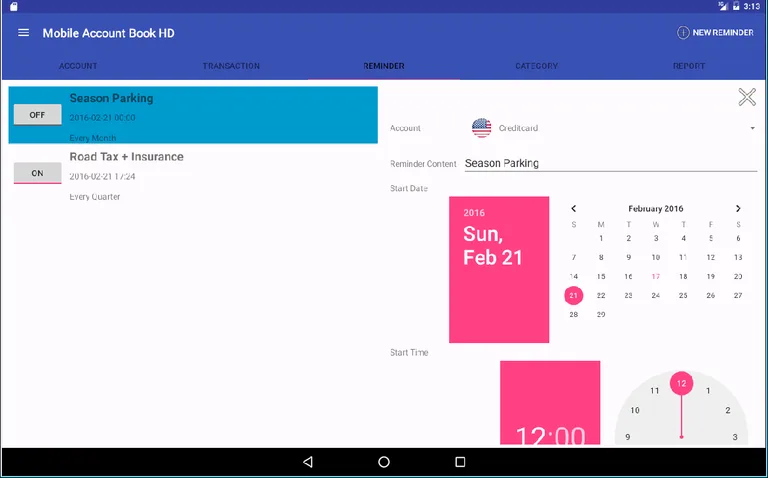Select hour 2 on clock dial
This screenshot has width=768, height=478.
point(728,410)
